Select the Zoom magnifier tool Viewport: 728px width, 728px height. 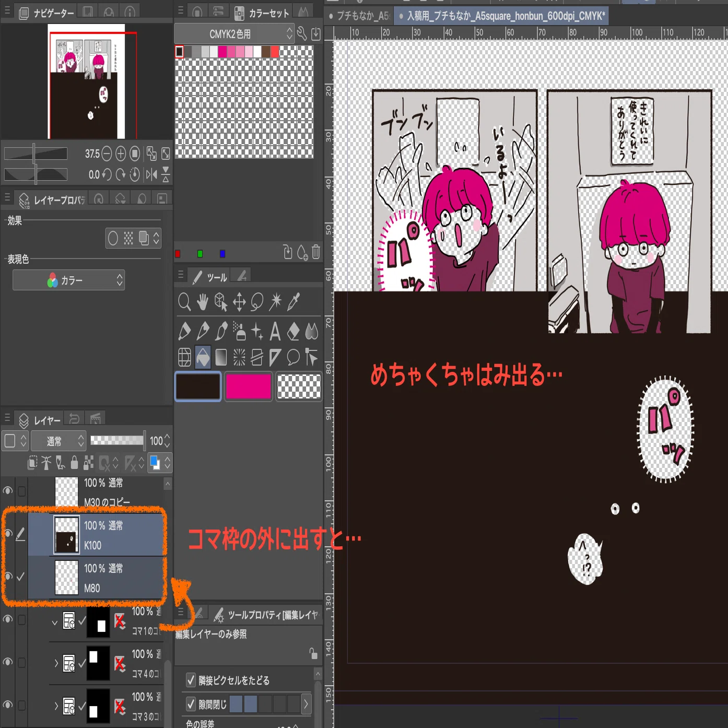click(184, 302)
